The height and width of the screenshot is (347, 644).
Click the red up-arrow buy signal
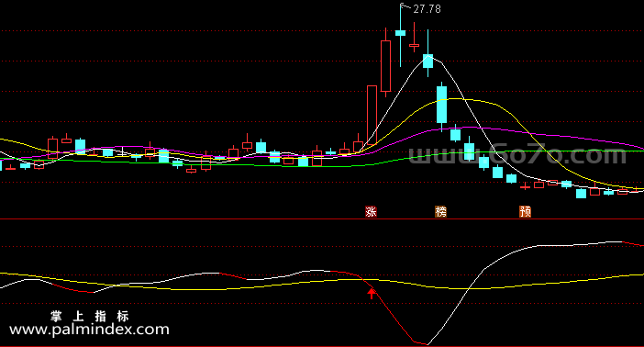[372, 294]
